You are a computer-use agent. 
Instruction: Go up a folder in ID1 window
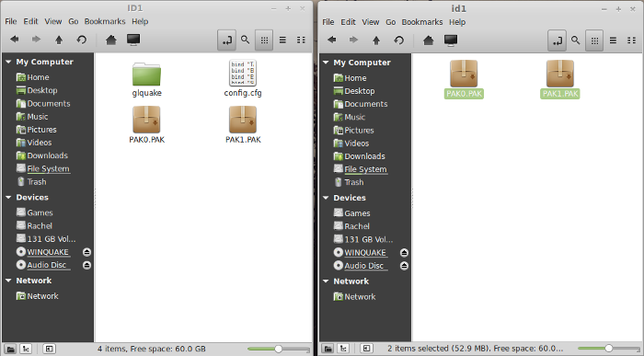click(59, 40)
